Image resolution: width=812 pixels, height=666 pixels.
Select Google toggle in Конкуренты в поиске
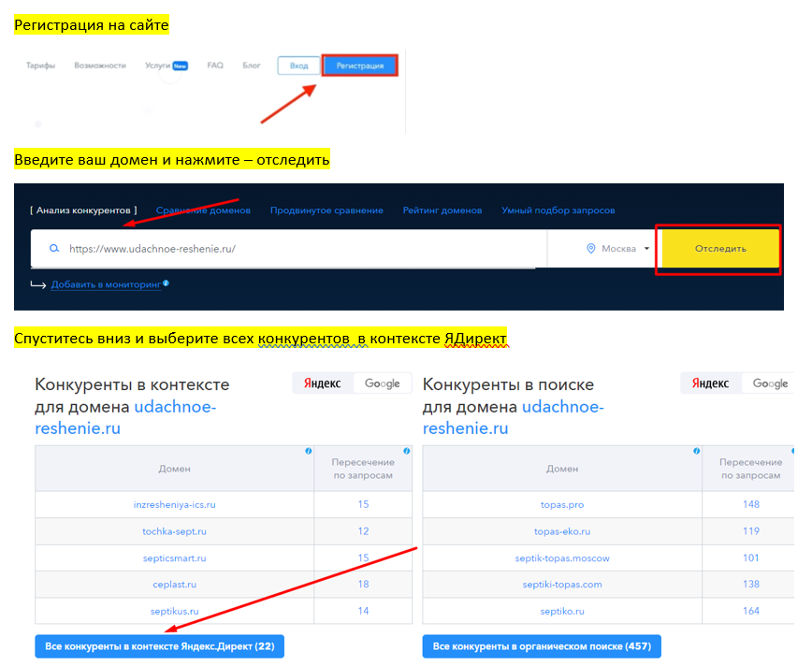coord(770,384)
